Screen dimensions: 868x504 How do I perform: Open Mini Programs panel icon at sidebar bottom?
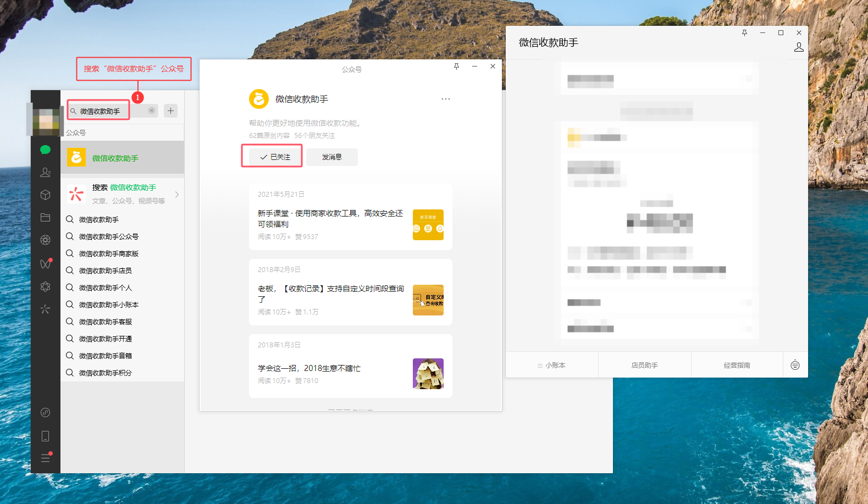[45, 413]
